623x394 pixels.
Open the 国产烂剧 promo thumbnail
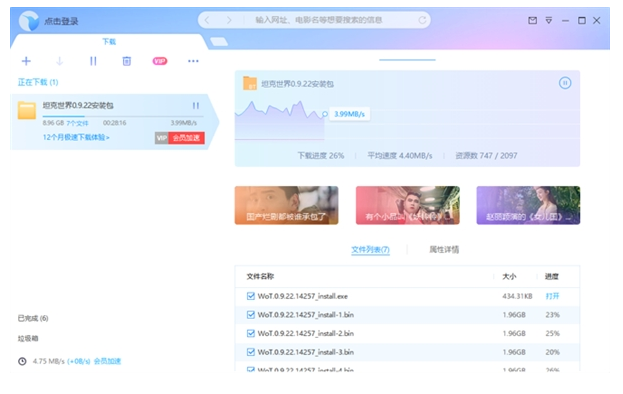pos(286,205)
